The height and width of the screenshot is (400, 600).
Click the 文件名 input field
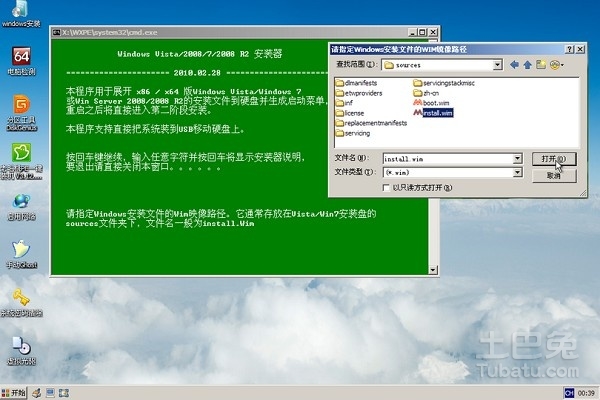[448, 158]
